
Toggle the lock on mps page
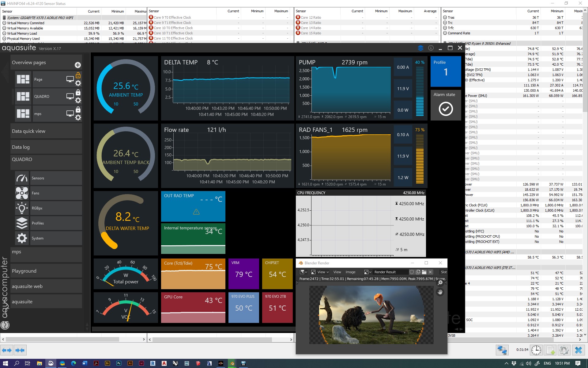pos(78,110)
